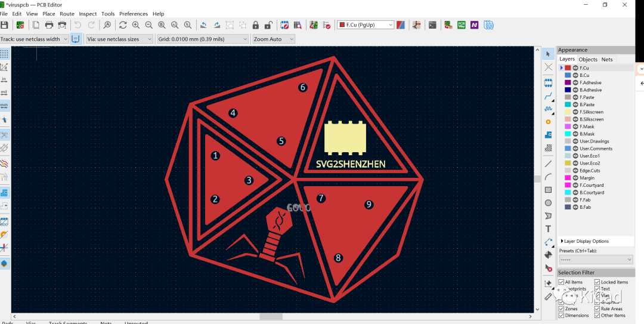Toggle the Zones filter checkbox
This screenshot has width=644, height=324.
[561, 309]
